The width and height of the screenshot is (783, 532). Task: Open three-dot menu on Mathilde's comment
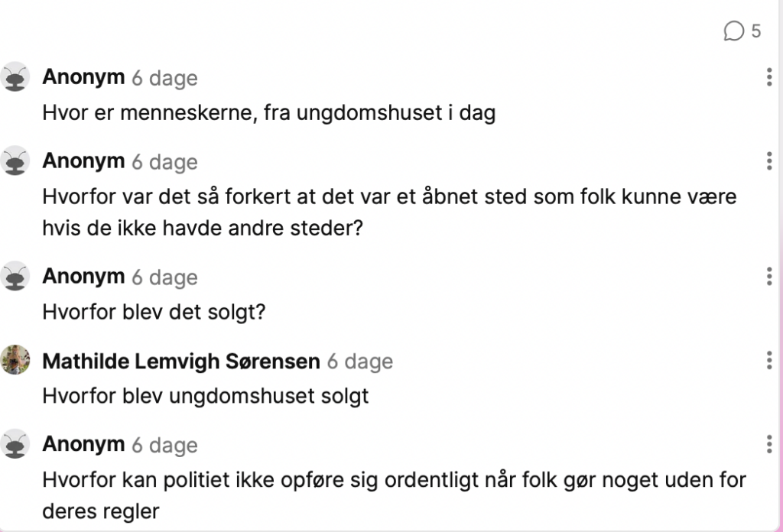pyautogui.click(x=769, y=360)
